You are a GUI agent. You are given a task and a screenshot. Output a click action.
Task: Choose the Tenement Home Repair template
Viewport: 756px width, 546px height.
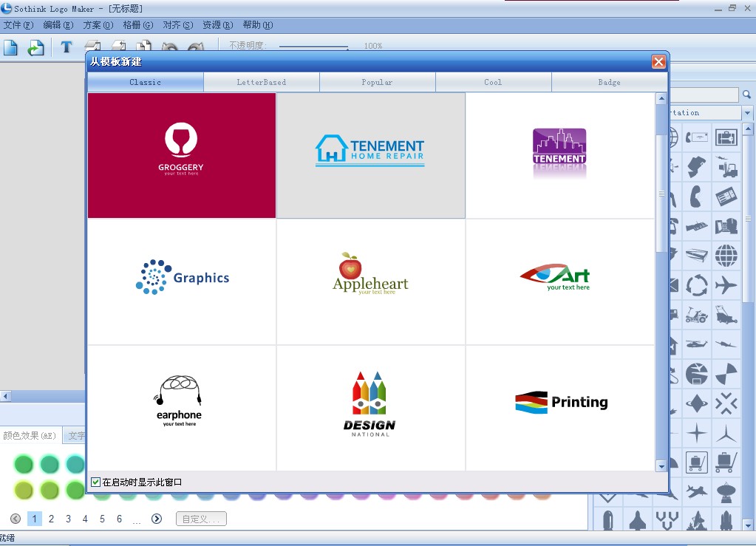pyautogui.click(x=371, y=155)
